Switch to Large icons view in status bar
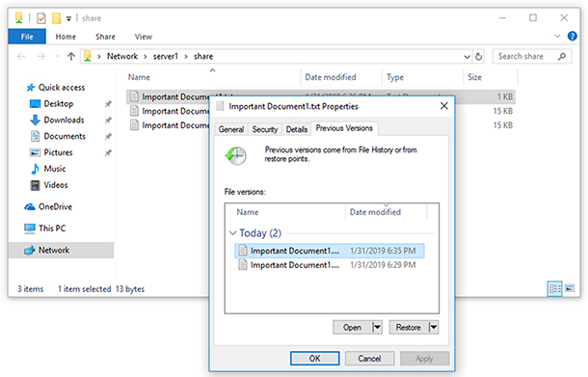588x377 pixels. click(x=570, y=288)
